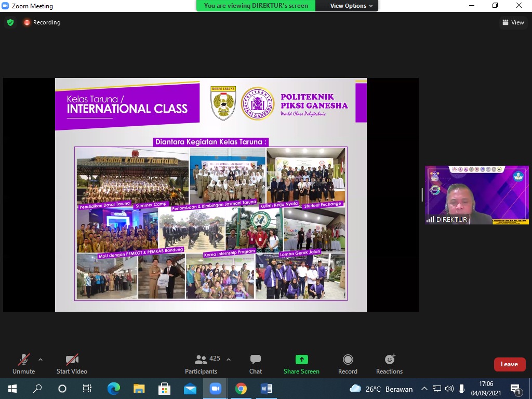Screen dimensions: 532x399
Task: Click the green Share Screen button
Action: [301, 364]
